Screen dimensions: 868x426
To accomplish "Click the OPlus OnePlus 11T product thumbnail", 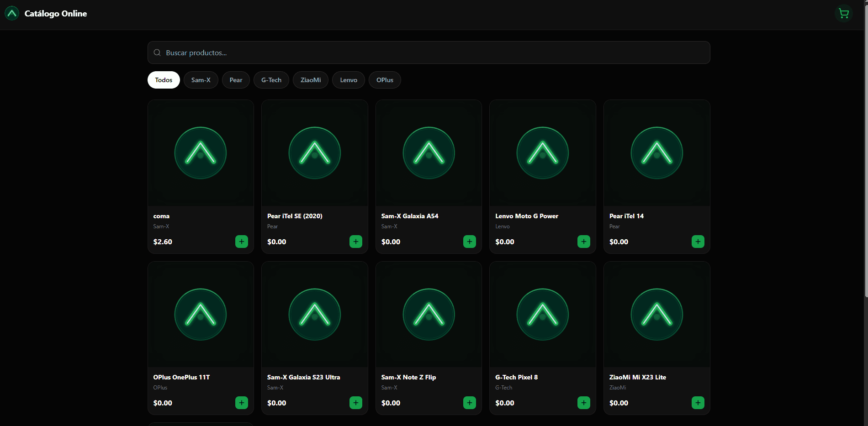I will [201, 314].
